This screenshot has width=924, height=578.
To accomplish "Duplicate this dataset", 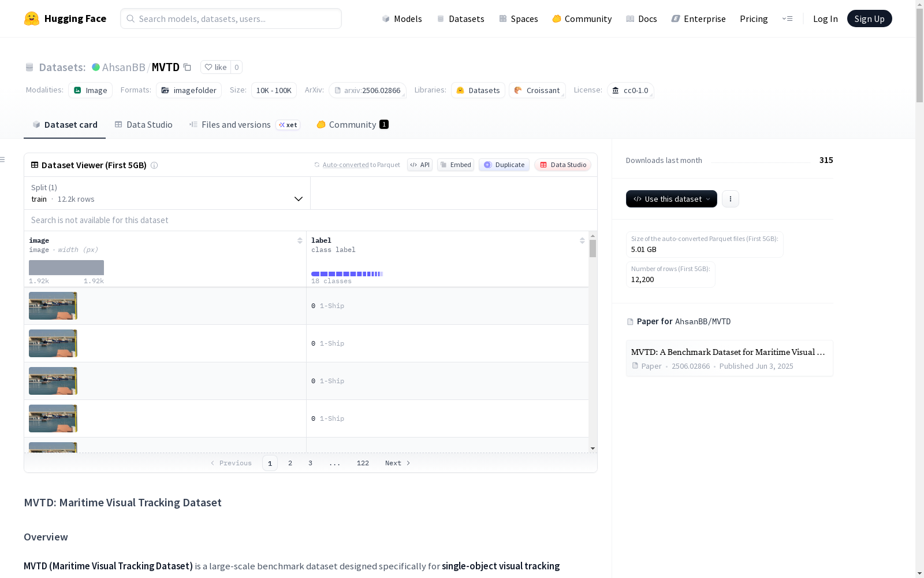I will tap(504, 165).
